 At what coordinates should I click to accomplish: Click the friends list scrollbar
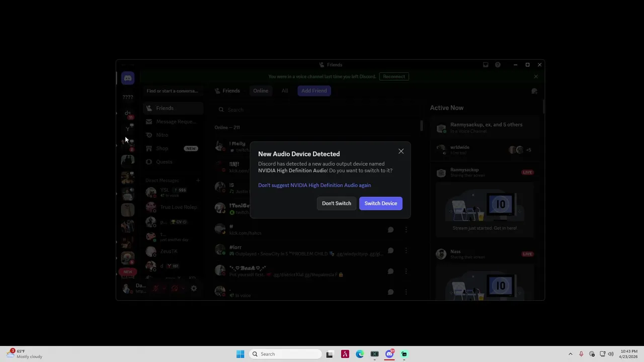pyautogui.click(x=422, y=126)
